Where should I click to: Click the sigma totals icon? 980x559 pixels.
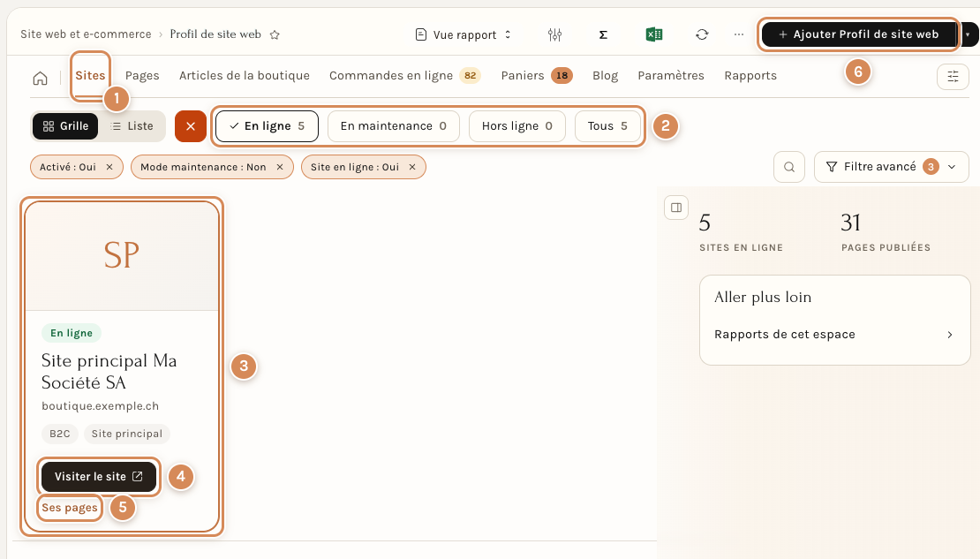603,35
